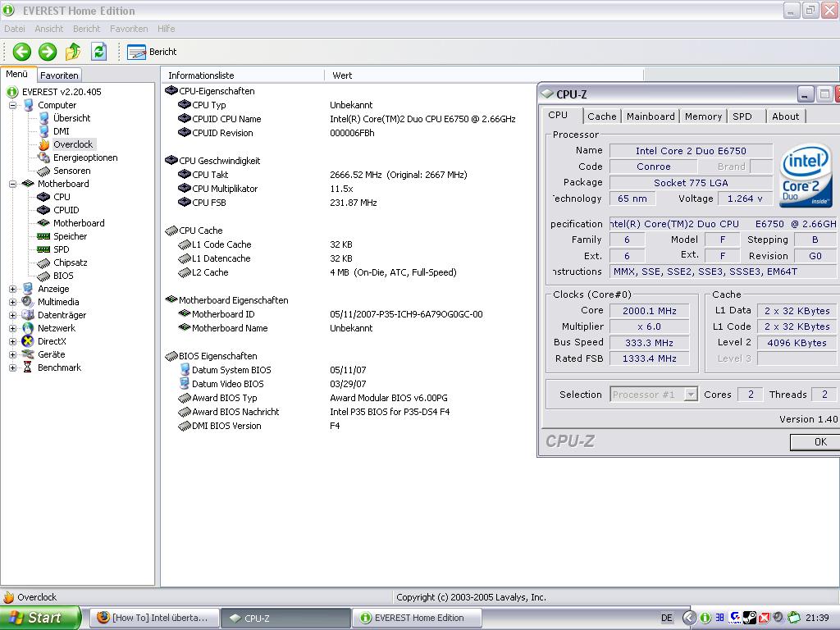Click the Up-level folder arrow icon
This screenshot has width=840, height=630.
[x=73, y=52]
